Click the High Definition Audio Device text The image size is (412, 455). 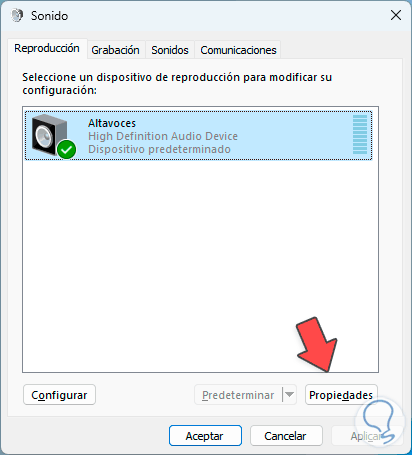coord(163,136)
